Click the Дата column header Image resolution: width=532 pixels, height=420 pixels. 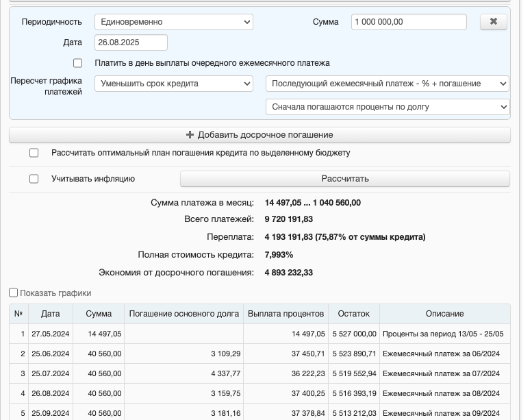[51, 314]
